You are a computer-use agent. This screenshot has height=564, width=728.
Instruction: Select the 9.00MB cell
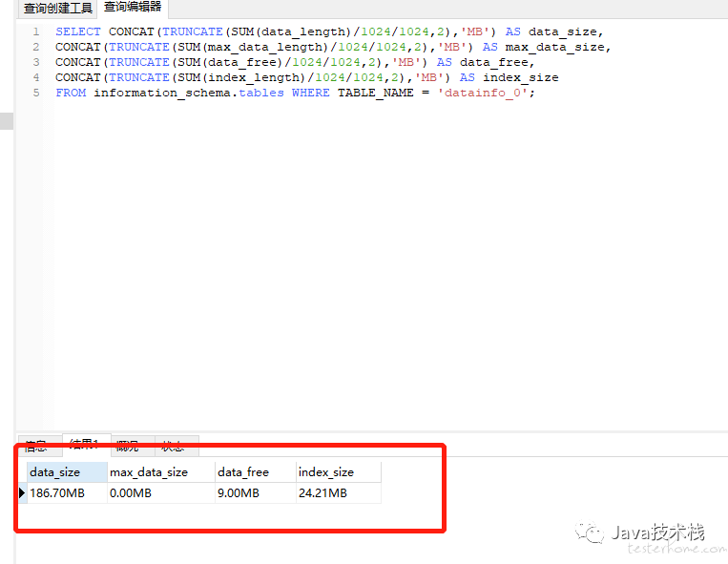(256, 493)
